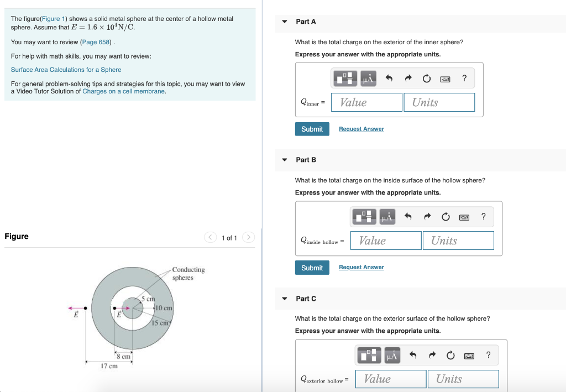Open the units symbols button in Part A
Image resolution: width=566 pixels, height=392 pixels.
[368, 79]
